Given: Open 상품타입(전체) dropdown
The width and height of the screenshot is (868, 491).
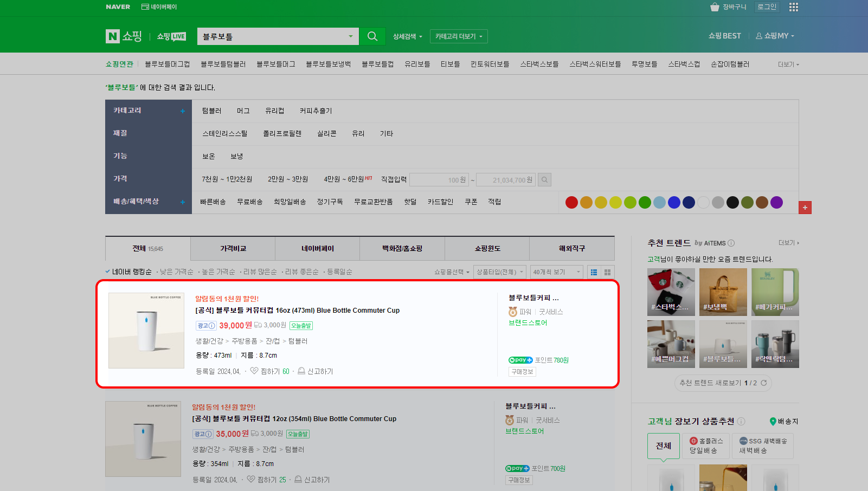Looking at the screenshot, I should click(x=500, y=272).
